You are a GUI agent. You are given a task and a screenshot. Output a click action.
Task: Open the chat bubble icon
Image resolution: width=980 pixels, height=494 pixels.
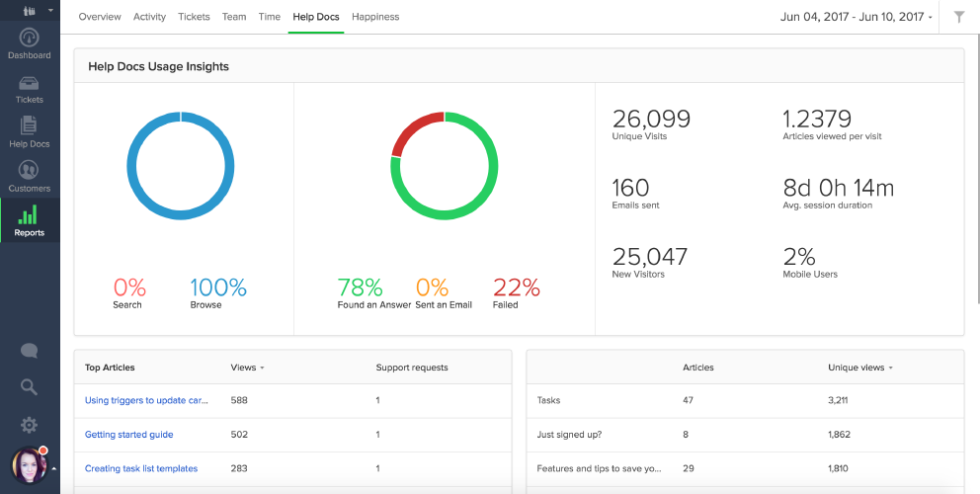coord(29,351)
